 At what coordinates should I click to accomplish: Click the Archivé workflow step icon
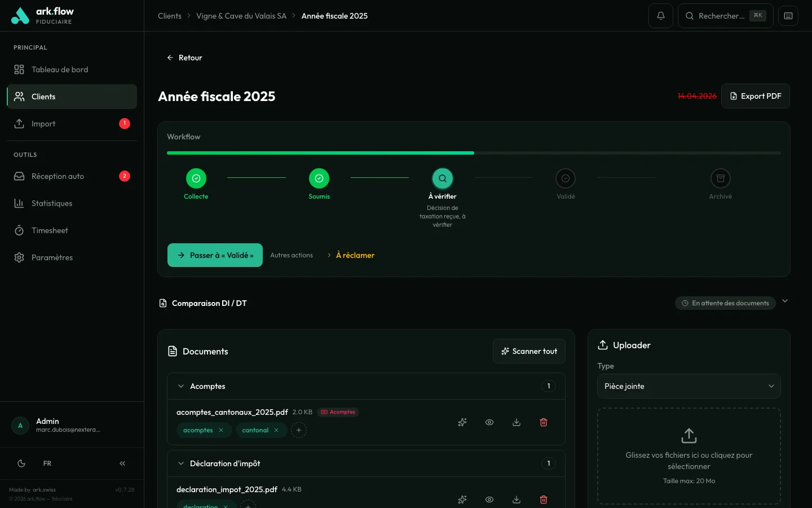pyautogui.click(x=720, y=178)
